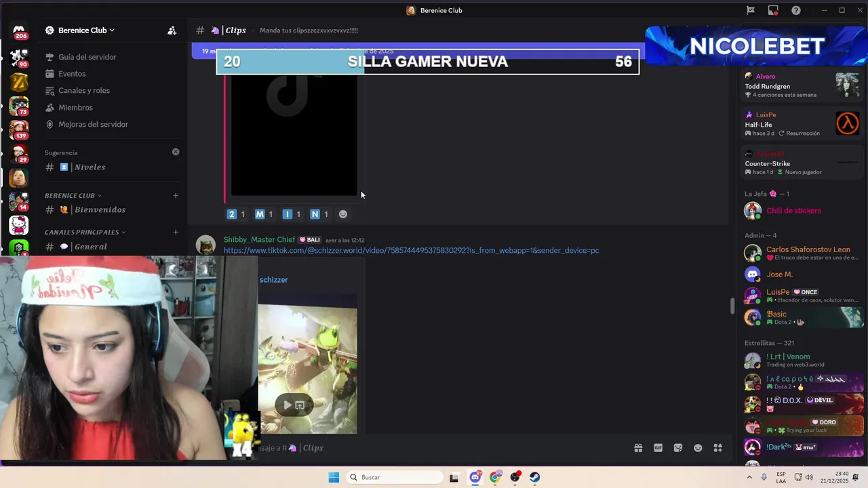Open the gift icon in message bar
This screenshot has height=488, width=868.
[638, 448]
